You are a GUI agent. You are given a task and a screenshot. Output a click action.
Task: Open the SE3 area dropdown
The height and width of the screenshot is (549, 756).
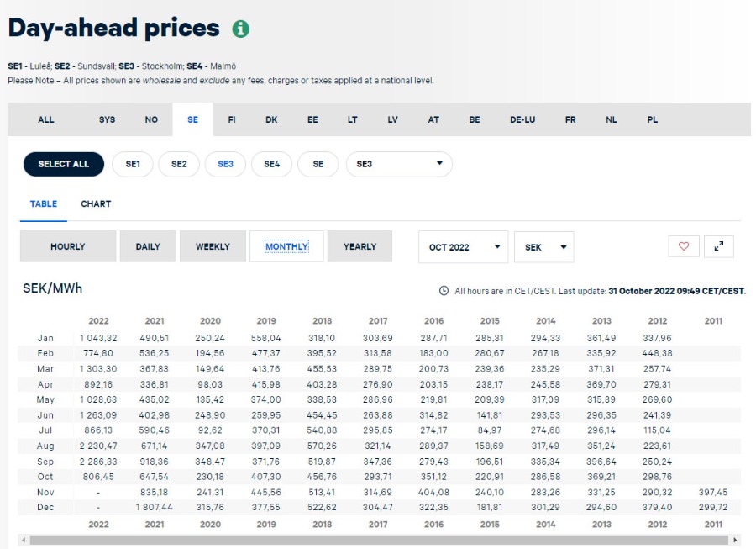click(399, 164)
